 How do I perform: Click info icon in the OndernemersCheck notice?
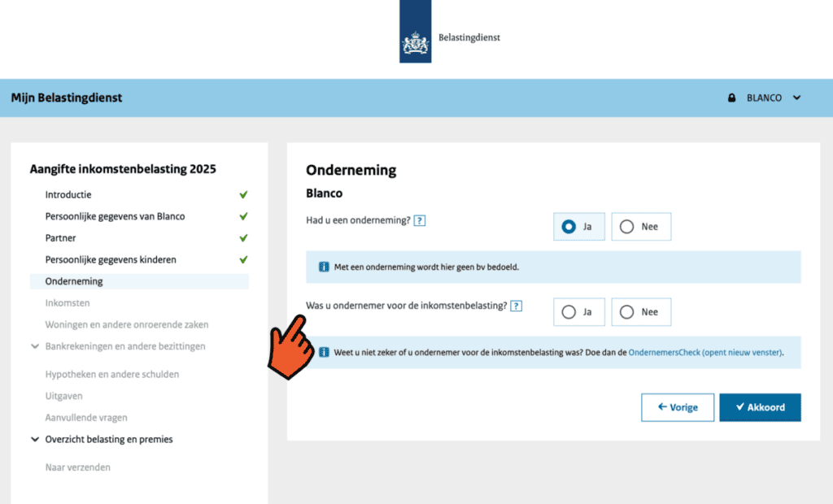pyautogui.click(x=324, y=353)
